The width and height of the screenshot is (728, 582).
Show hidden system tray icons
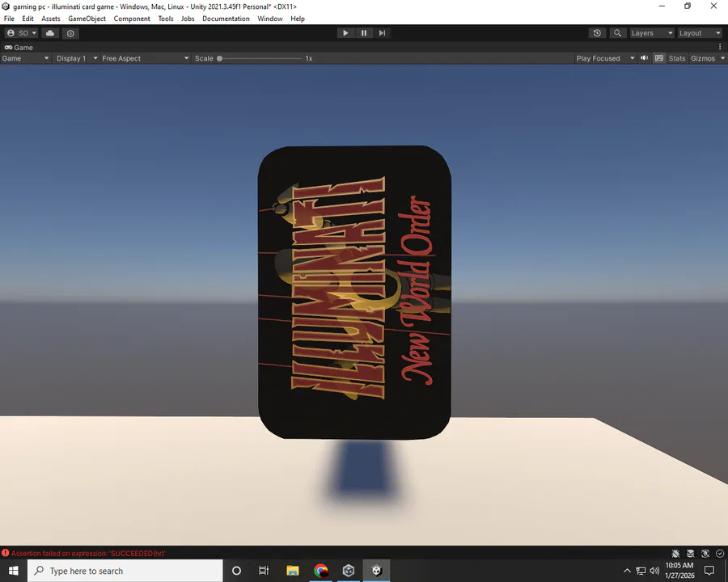[627, 571]
